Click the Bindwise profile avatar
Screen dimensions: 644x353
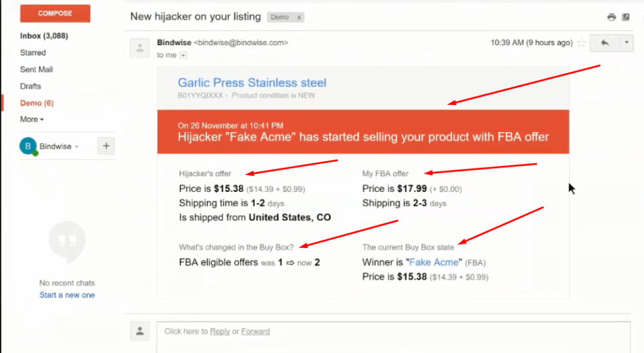point(28,146)
